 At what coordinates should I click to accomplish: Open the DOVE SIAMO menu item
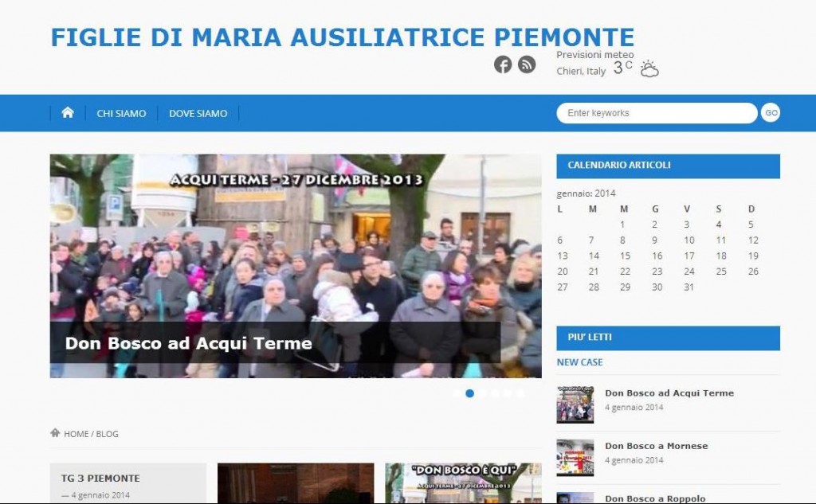[198, 113]
